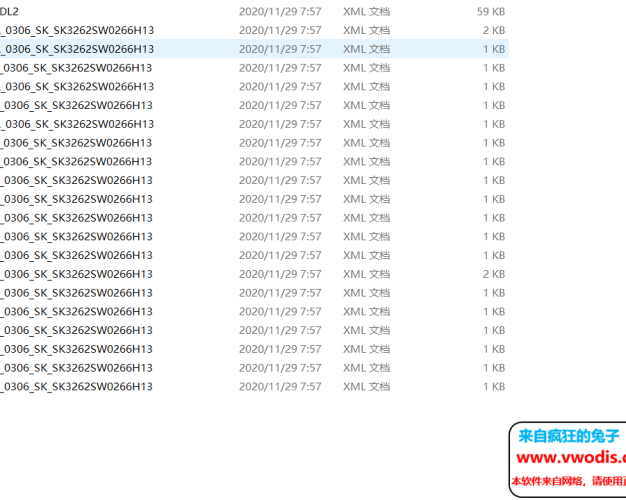Select the file just below the highlighted row
Screen dimensions: 626x500
tap(77, 67)
